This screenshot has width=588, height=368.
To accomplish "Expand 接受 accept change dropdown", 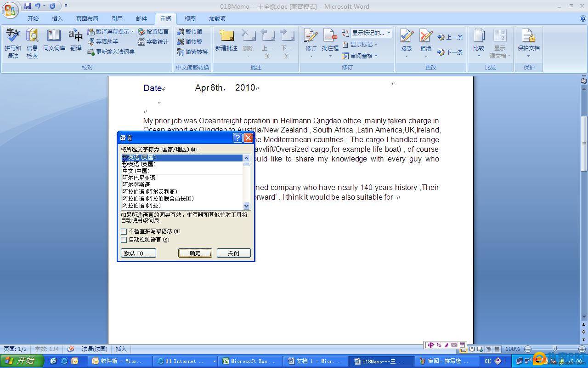I will 407,56.
